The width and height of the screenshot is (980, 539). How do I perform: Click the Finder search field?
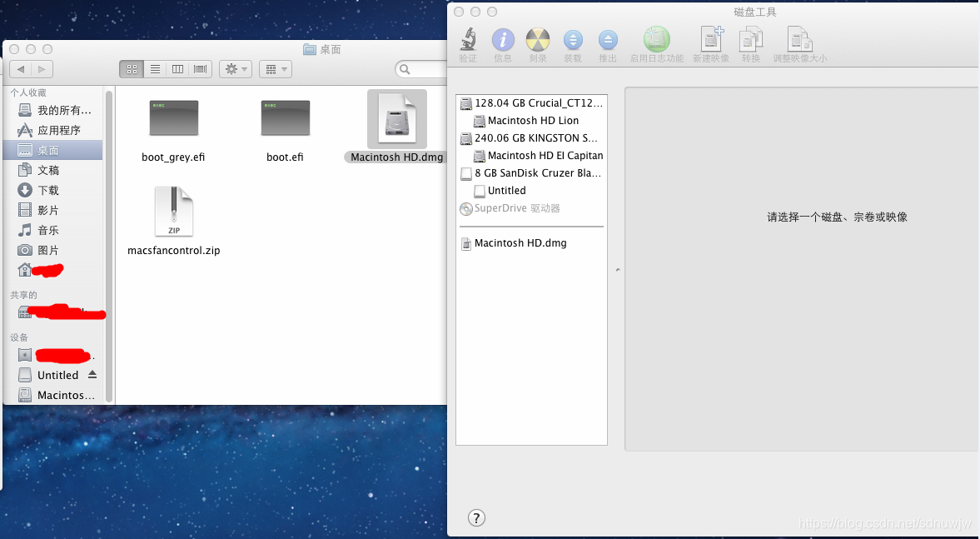coord(421,69)
